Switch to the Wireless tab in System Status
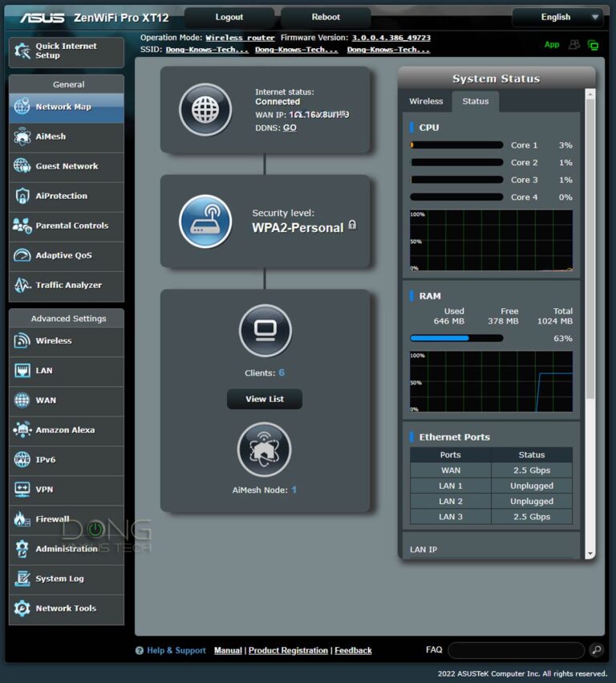Viewport: 616px width, 683px height. [x=426, y=101]
